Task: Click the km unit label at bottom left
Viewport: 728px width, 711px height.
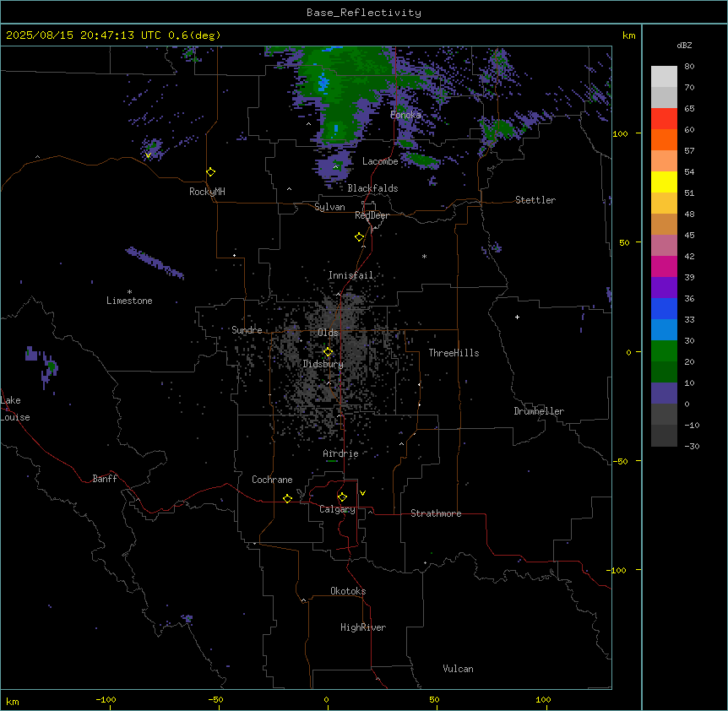Action: pos(13,702)
